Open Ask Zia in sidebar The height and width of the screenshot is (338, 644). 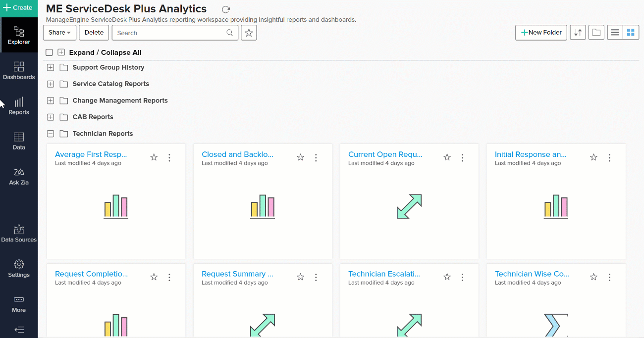pyautogui.click(x=19, y=176)
